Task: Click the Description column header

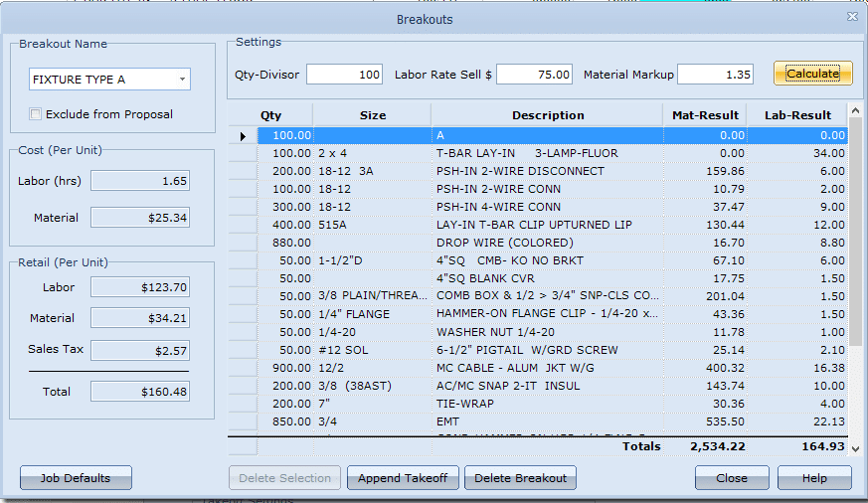Action: tap(548, 115)
